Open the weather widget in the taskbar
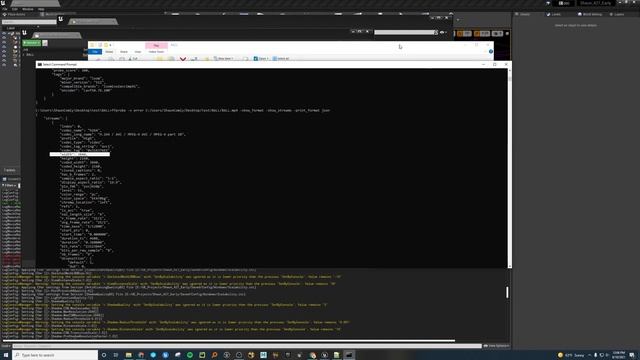This screenshot has width=640, height=360. 571,355
